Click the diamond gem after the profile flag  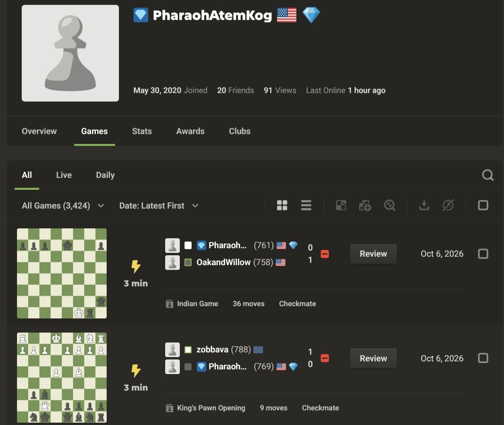tap(311, 15)
